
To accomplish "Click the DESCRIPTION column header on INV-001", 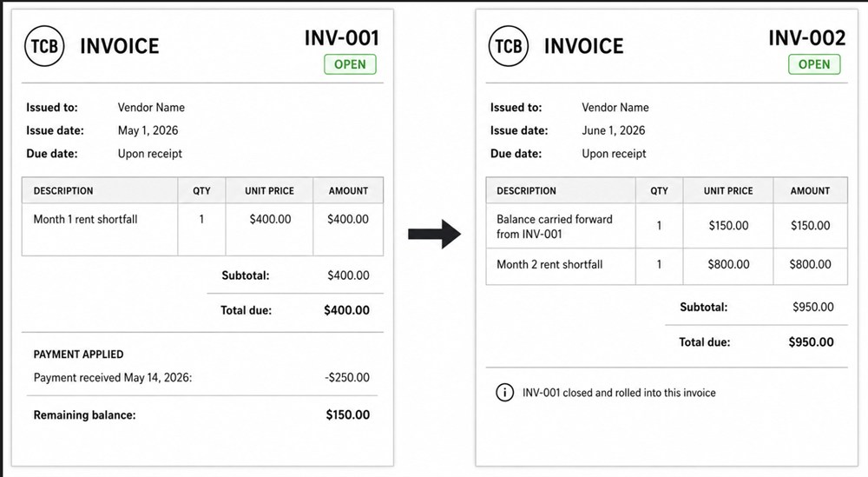I will coord(63,190).
